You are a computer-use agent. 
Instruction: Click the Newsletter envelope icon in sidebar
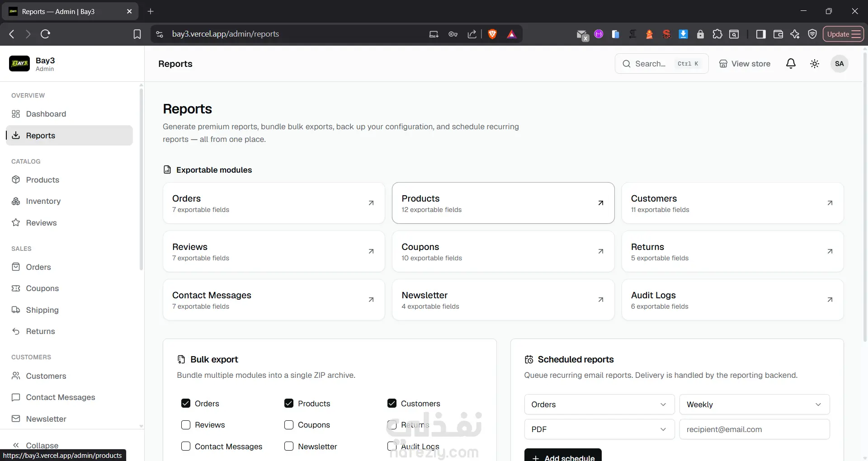pos(16,419)
